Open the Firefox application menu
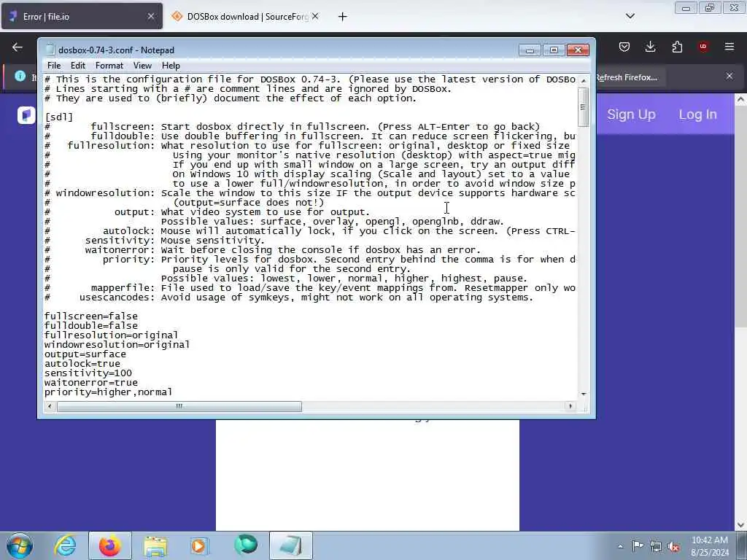747x560 pixels. click(729, 47)
